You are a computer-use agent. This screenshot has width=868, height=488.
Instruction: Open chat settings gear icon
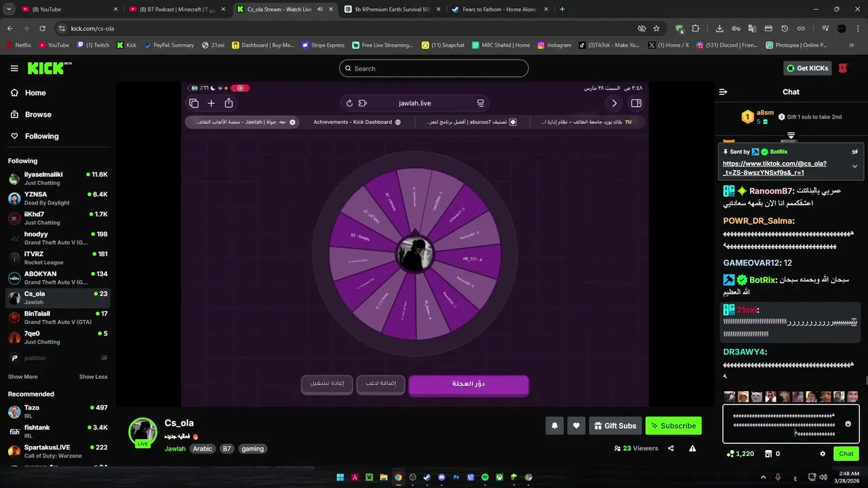[823, 454]
